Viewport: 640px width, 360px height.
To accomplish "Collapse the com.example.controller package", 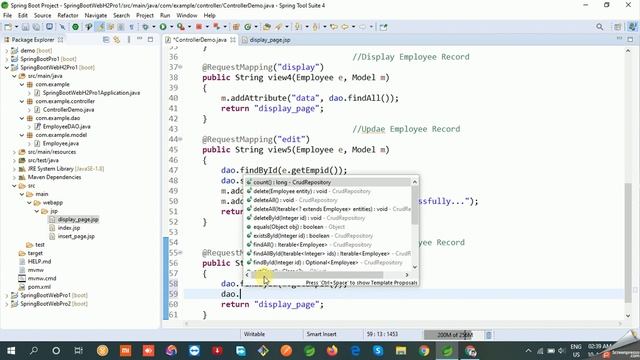I will tap(22, 101).
